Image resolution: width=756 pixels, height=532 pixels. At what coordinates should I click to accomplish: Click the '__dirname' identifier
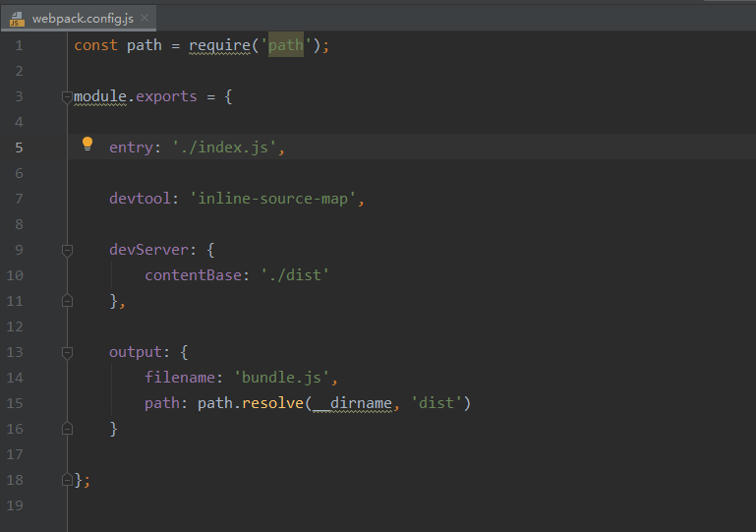[353, 403]
